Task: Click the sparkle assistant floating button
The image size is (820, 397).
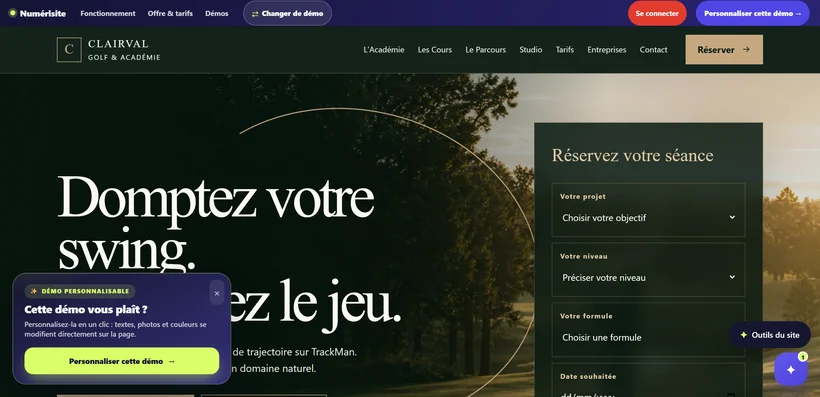Action: (791, 369)
